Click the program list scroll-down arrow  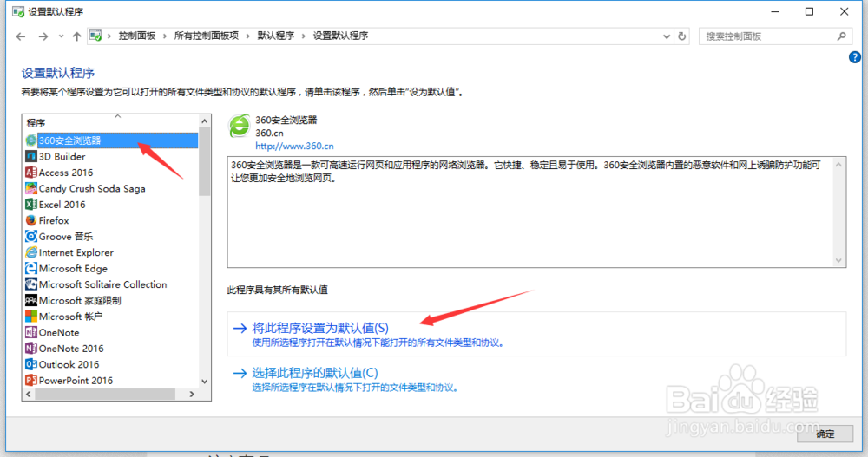pyautogui.click(x=205, y=382)
